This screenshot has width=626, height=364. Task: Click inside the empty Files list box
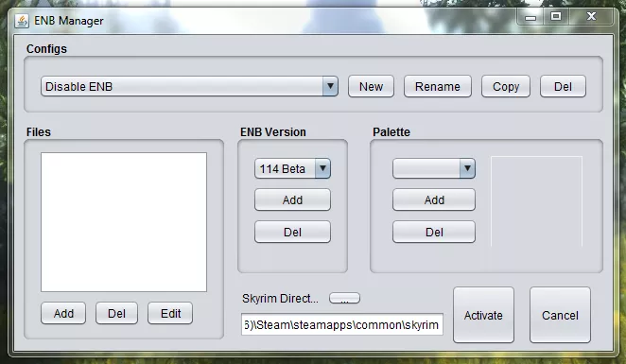tap(124, 222)
